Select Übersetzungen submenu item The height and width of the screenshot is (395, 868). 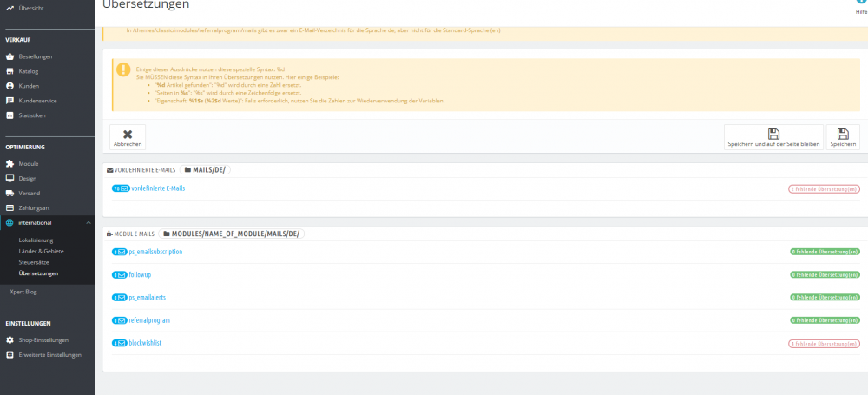coord(38,273)
